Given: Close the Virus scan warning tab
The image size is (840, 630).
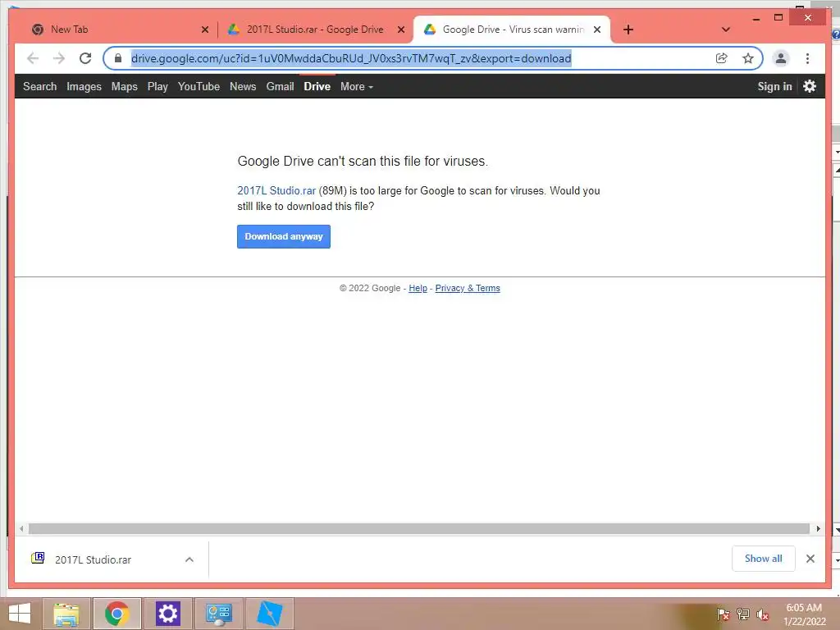Looking at the screenshot, I should click(597, 30).
